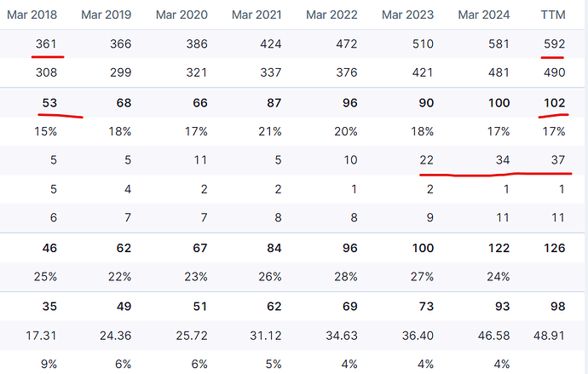Select the Mar 2023 column header
This screenshot has height=374, width=588.
pos(407,14)
